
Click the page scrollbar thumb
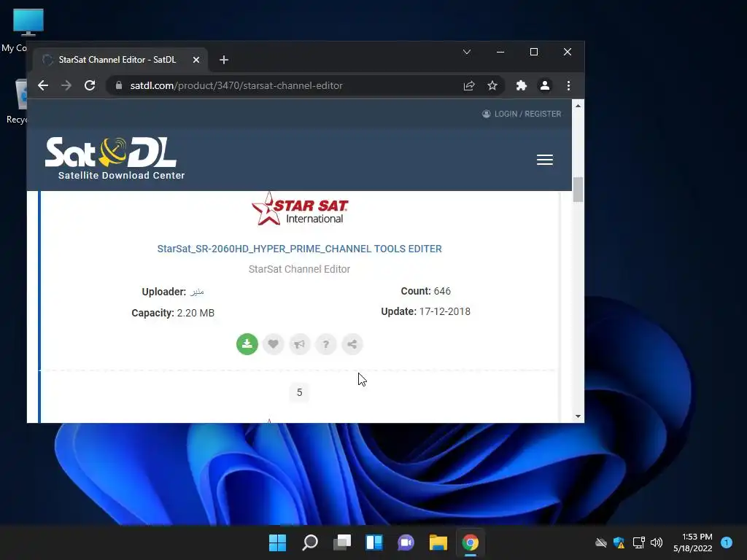pyautogui.click(x=578, y=189)
